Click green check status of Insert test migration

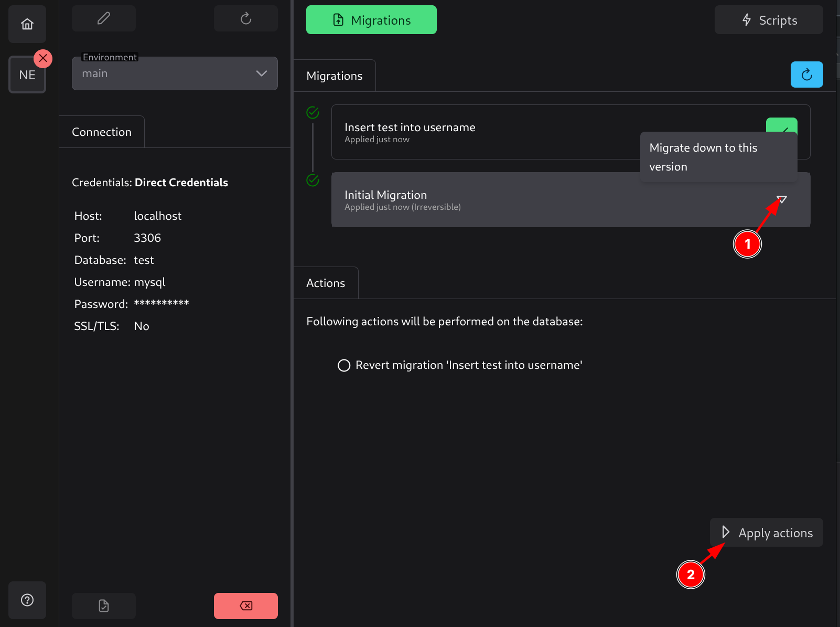pos(313,112)
